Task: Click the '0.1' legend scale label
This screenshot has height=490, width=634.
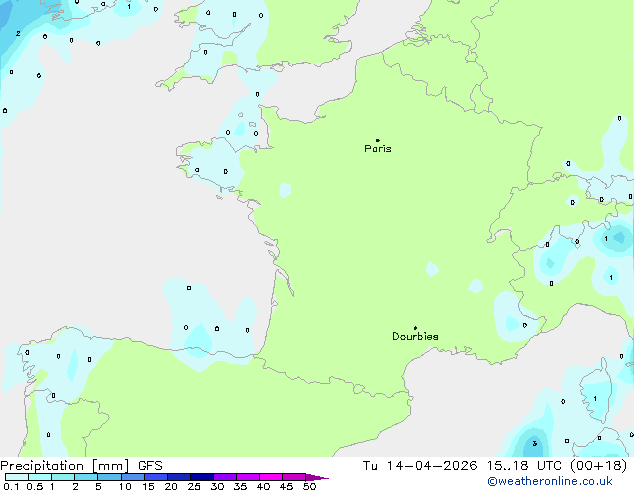Action: 11,486
